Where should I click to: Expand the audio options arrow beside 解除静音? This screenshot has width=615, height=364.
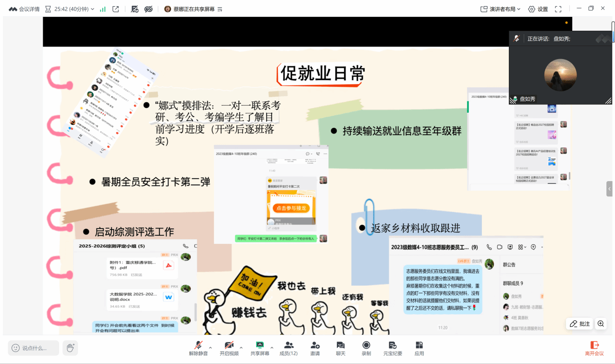tap(210, 347)
